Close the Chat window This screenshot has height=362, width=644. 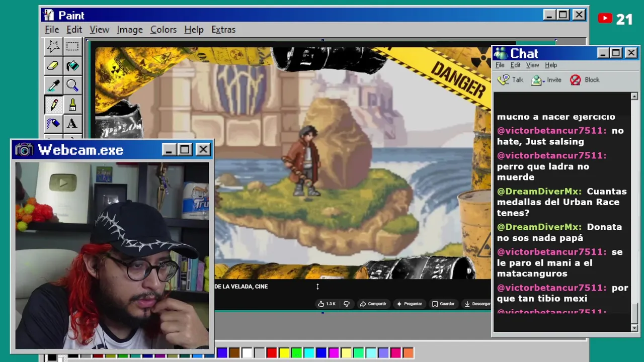pyautogui.click(x=631, y=53)
